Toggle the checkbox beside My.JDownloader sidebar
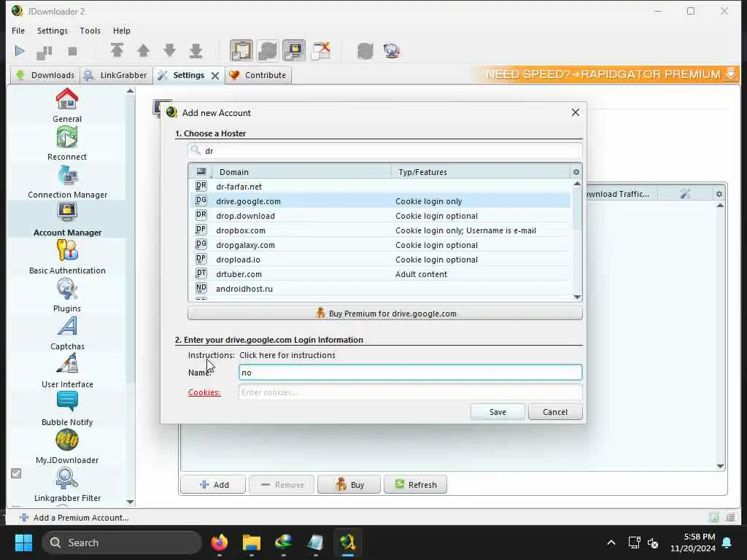The width and height of the screenshot is (747, 560). tap(16, 473)
